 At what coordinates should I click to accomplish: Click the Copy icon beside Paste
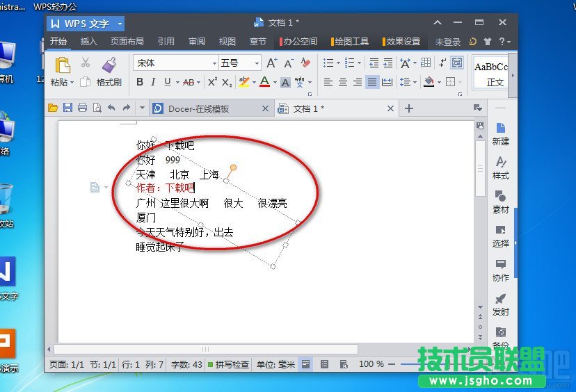pos(86,81)
